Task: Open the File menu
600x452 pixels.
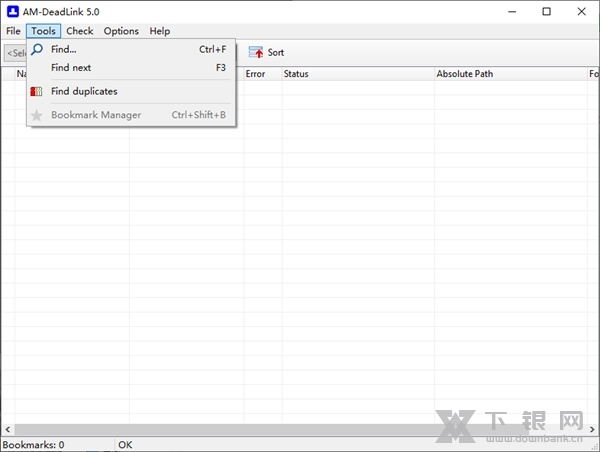Action: tap(13, 31)
